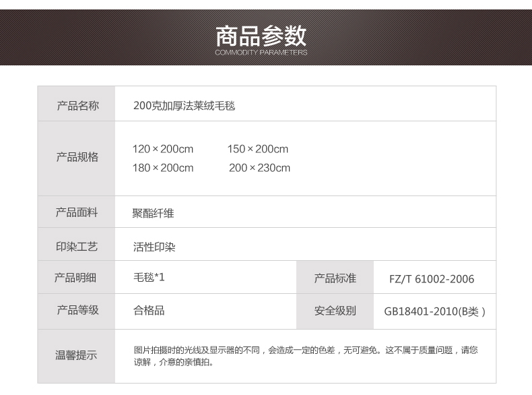Image resolution: width=532 pixels, height=395 pixels.
Task: Pick the 180×200cm size text
Action: tap(163, 168)
